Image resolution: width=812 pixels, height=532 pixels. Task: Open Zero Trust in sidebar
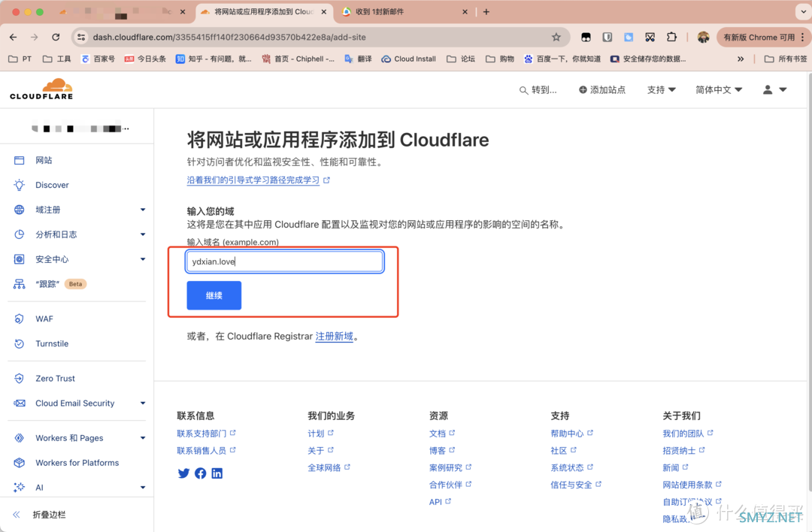tap(55, 379)
